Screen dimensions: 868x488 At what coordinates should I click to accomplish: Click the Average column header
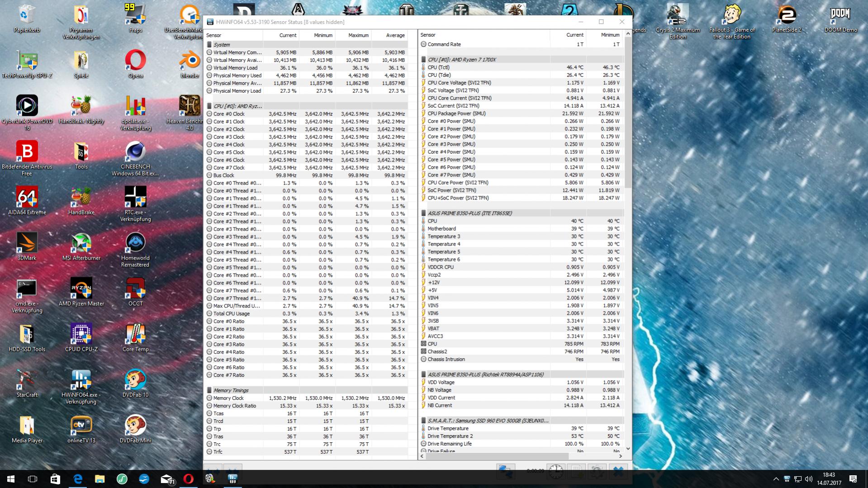pos(389,35)
